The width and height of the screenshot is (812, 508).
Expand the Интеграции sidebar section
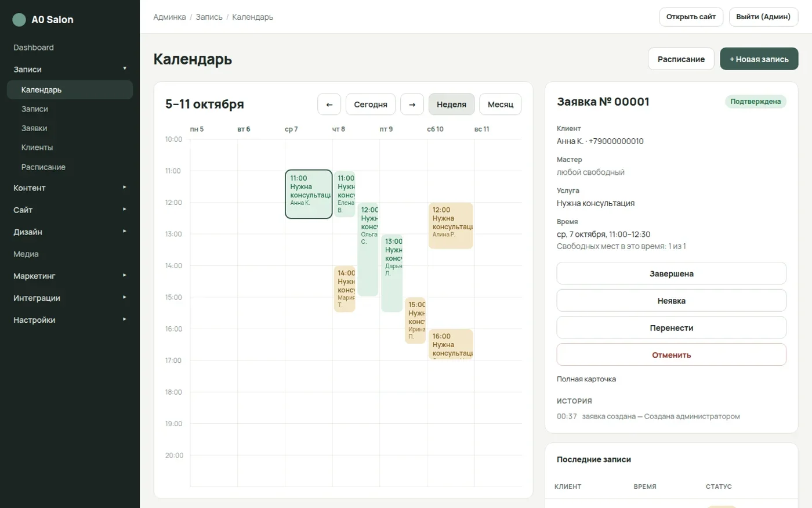[x=70, y=298]
